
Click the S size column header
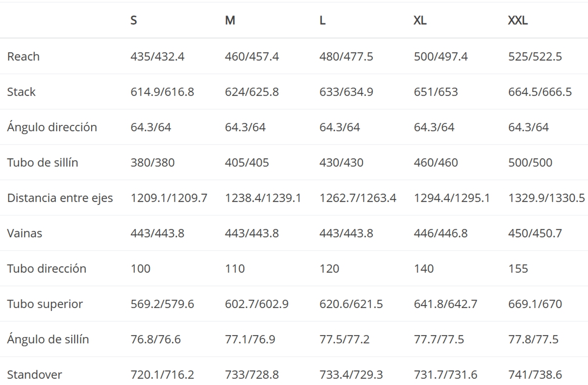click(134, 21)
